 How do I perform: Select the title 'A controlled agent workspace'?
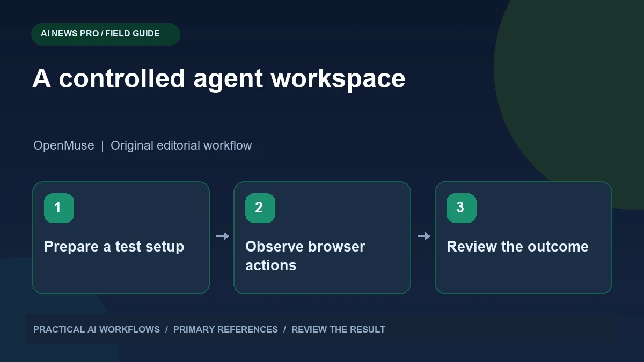[219, 79]
